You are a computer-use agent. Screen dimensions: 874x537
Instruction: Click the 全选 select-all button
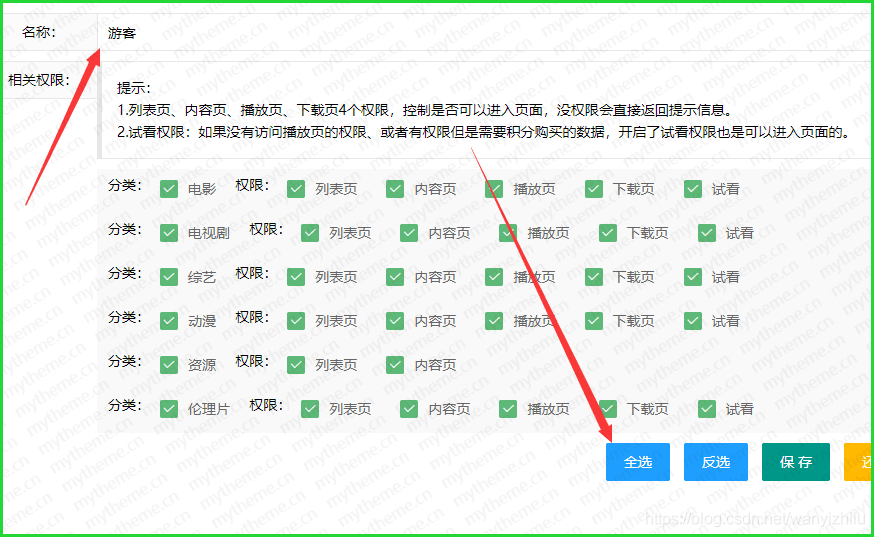point(637,462)
